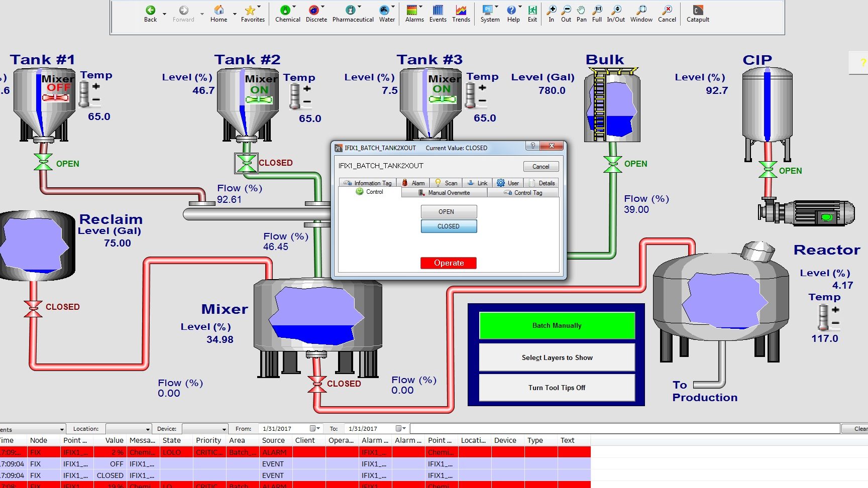Open the Alarms view icon

pyautogui.click(x=412, y=11)
